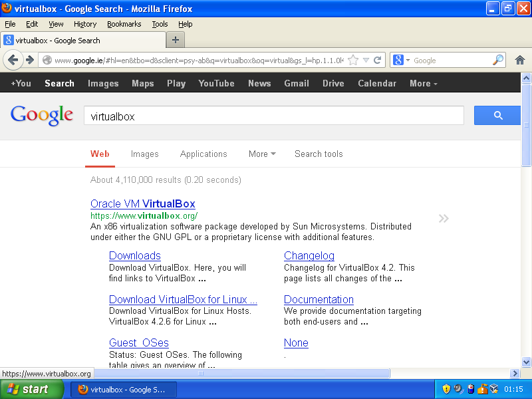Click Drive in the Google bar

(333, 84)
